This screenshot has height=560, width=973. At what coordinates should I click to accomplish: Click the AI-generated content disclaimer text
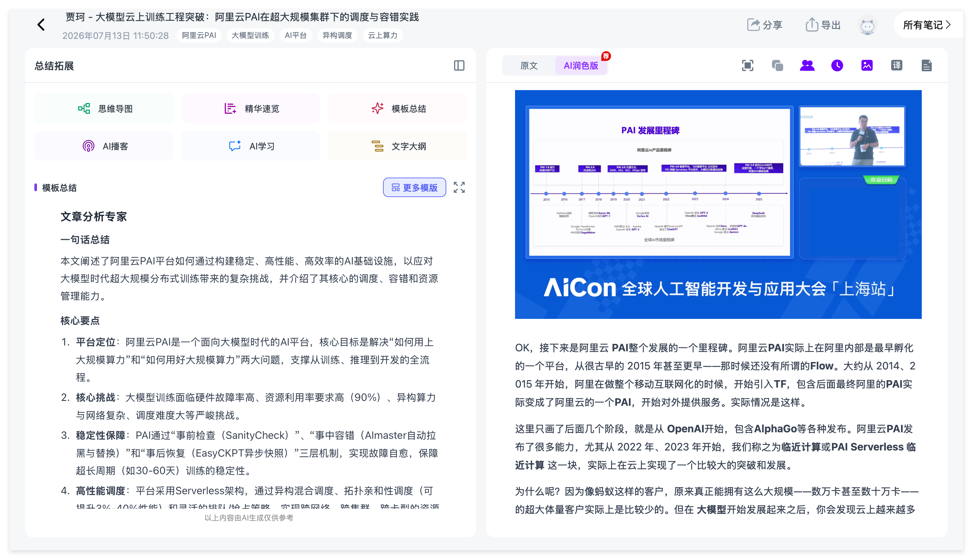click(249, 518)
